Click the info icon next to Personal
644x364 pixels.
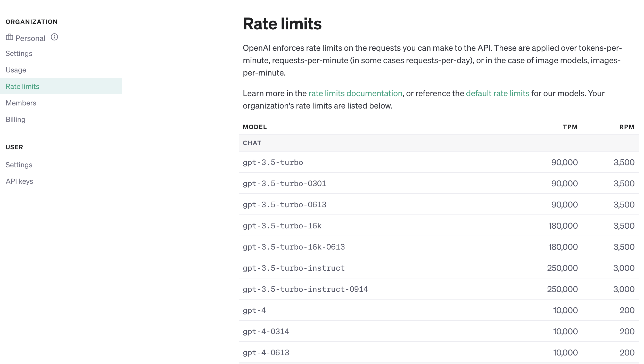point(54,37)
